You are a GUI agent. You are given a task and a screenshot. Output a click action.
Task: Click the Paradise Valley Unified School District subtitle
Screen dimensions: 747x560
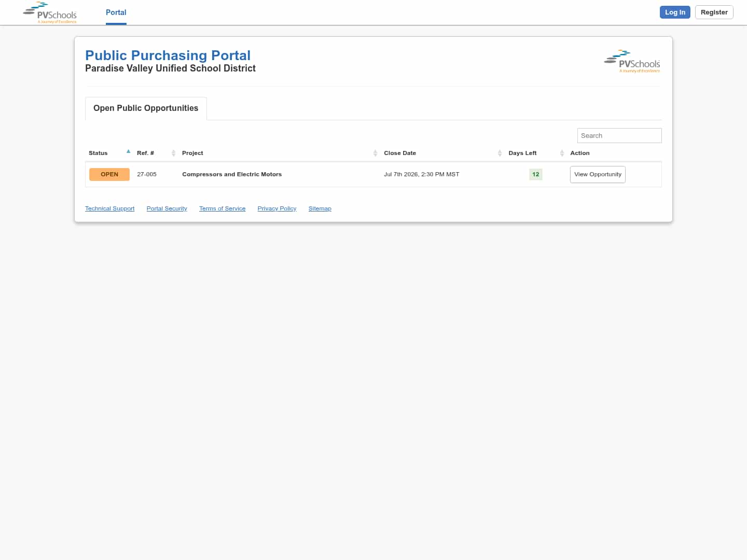tap(170, 68)
